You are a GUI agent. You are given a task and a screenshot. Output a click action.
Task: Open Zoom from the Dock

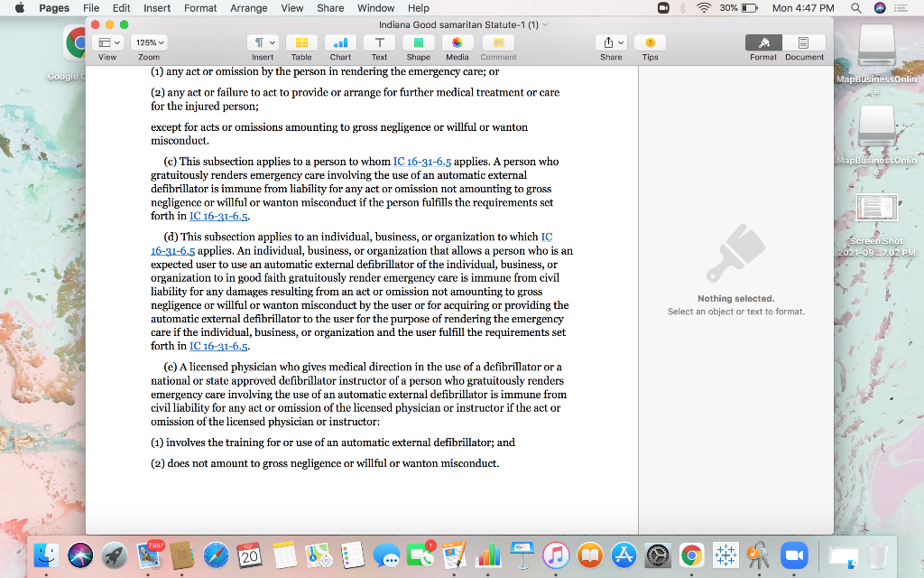pos(794,555)
